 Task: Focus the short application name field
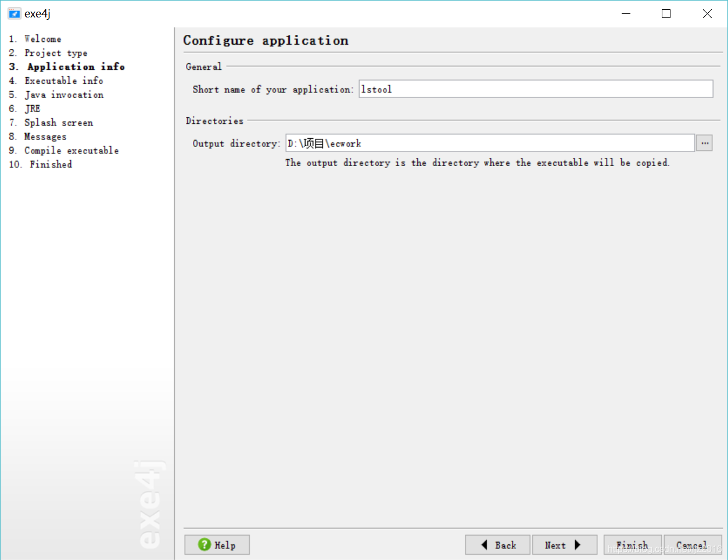click(536, 89)
